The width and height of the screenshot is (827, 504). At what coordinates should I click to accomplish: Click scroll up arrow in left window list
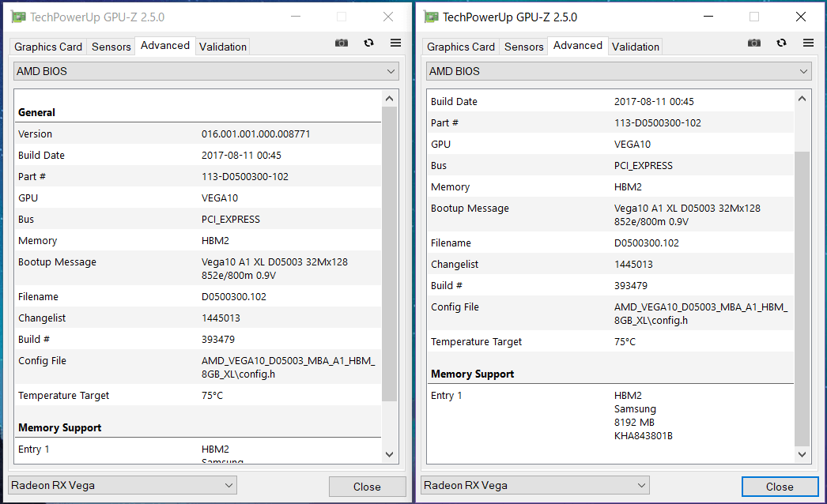pos(389,99)
